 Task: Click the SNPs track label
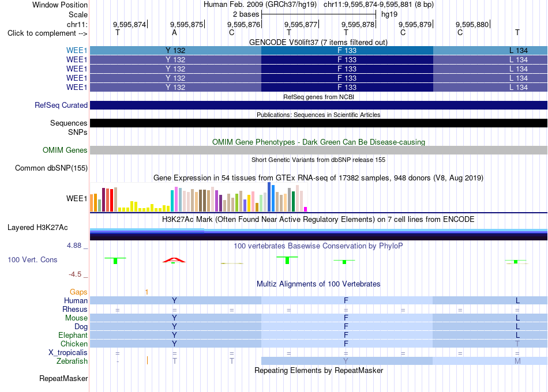pos(78,132)
